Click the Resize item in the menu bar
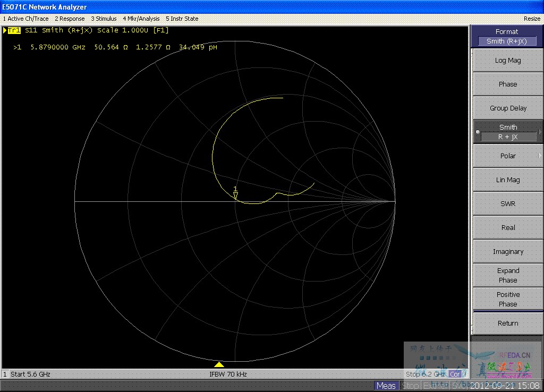 [x=532, y=19]
